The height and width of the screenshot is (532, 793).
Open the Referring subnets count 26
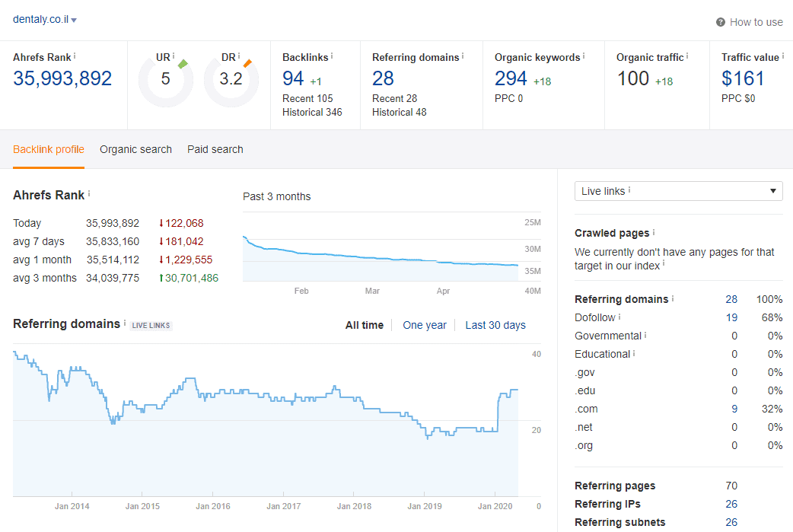pyautogui.click(x=731, y=522)
